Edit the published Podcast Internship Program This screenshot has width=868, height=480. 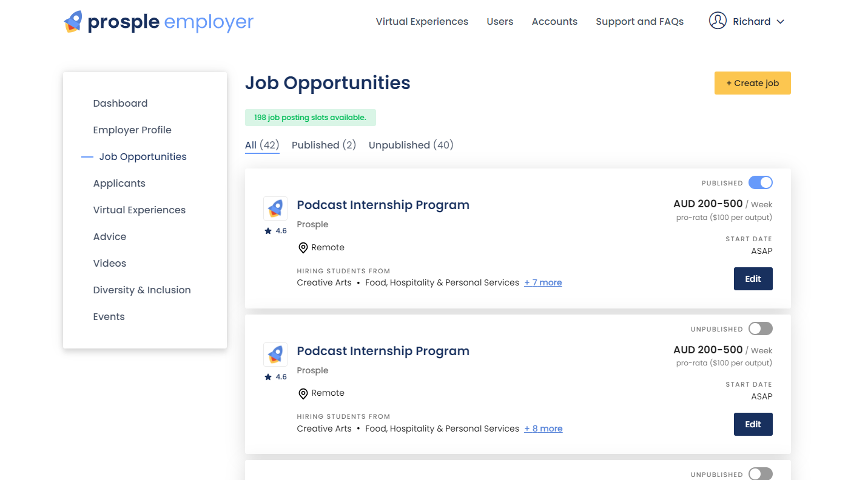753,279
